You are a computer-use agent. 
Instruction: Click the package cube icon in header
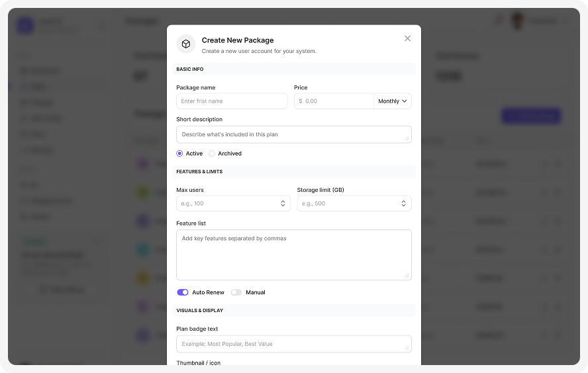pos(186,44)
